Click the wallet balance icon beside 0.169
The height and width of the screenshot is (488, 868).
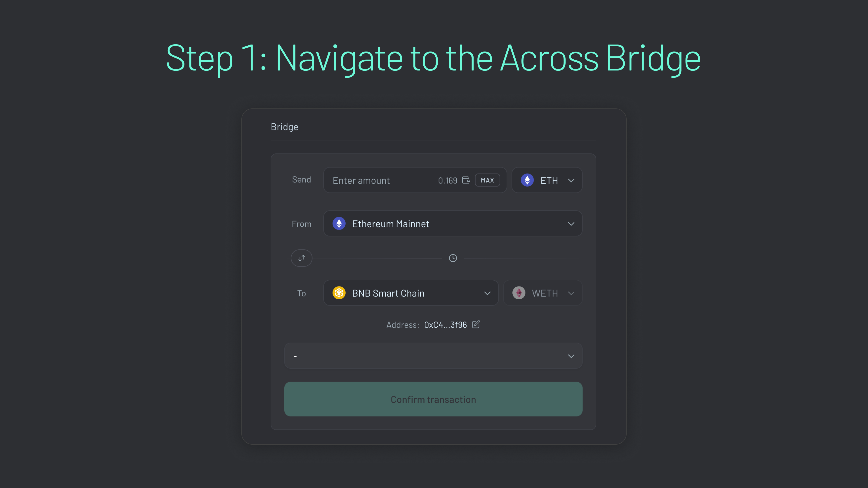point(466,180)
